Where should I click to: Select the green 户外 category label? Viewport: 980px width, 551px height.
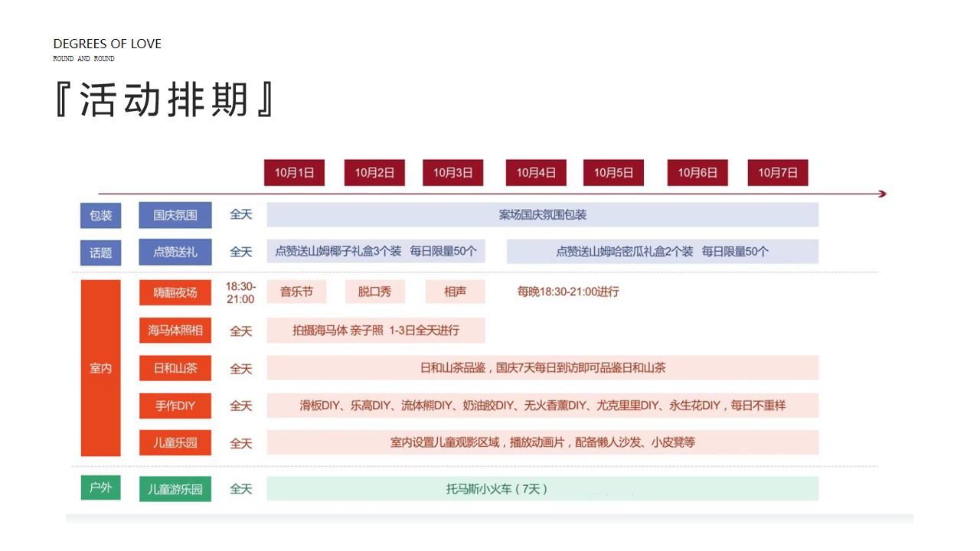(101, 487)
